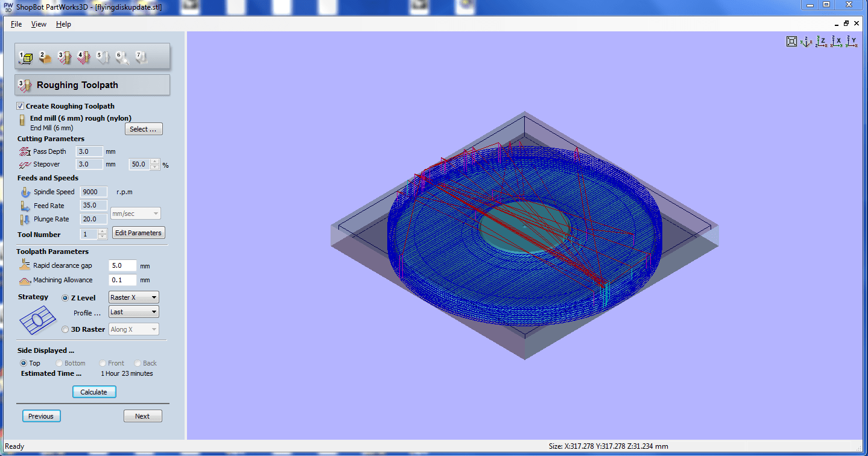868x456 pixels.
Task: Click the Plunge Rate field
Action: 94,219
